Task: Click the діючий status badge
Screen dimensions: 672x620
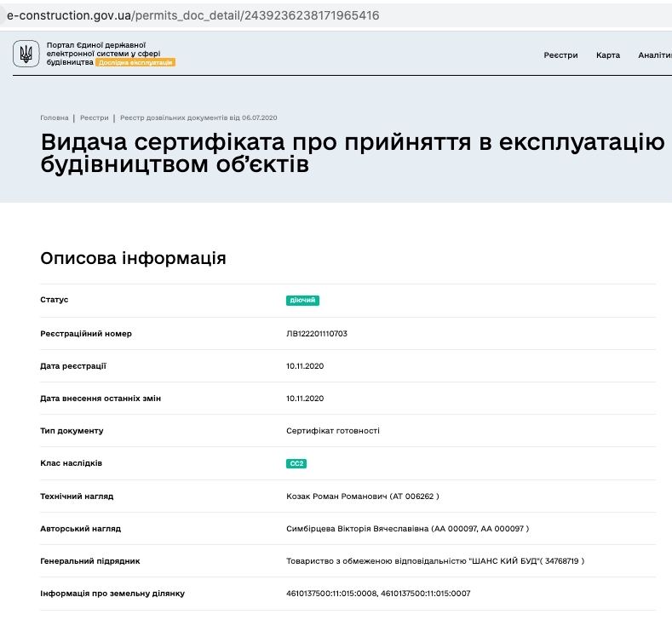Action: 302,301
